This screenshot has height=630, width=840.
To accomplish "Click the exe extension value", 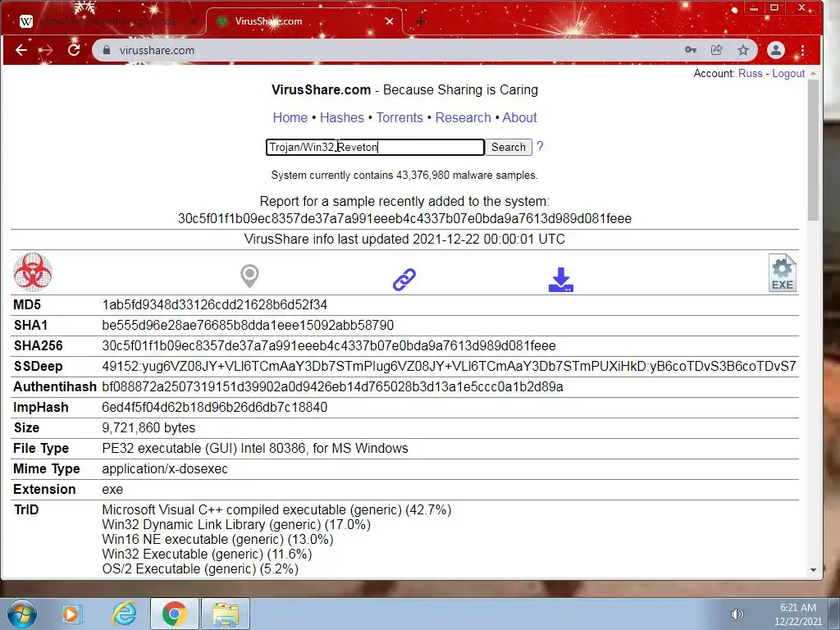I will [x=112, y=489].
